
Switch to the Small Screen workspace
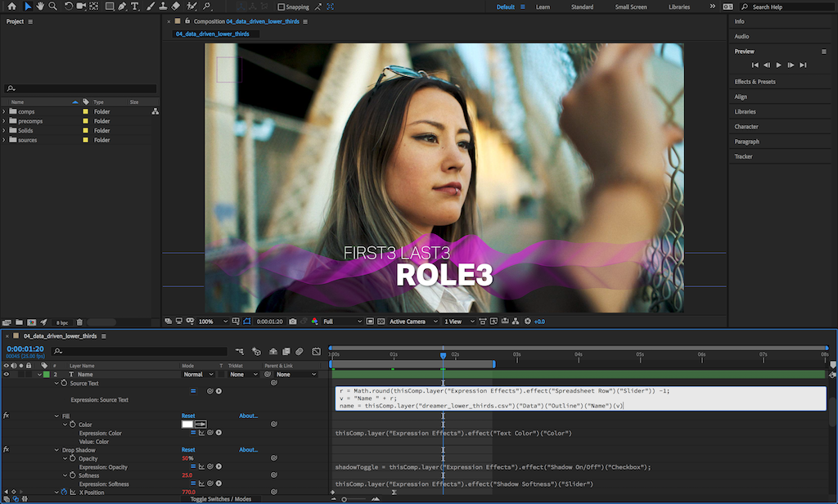(x=631, y=7)
